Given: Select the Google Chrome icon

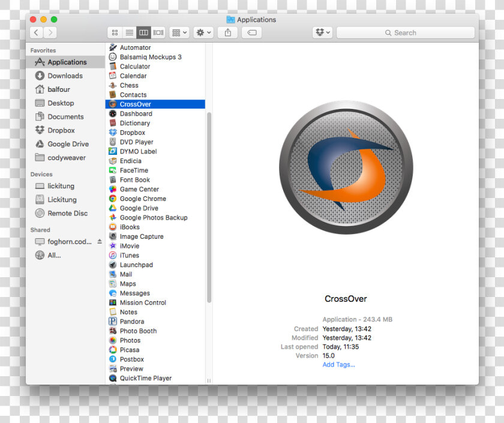Looking at the screenshot, I should (x=113, y=199).
